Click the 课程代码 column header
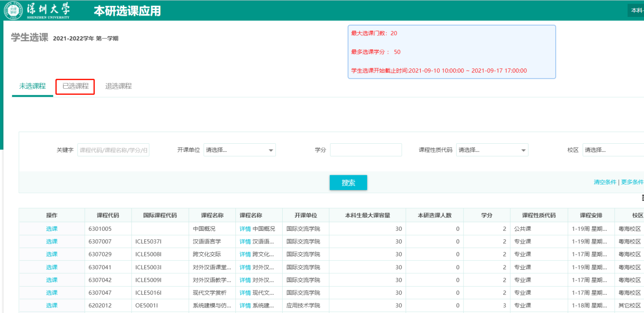Viewport: 644px width, 313px height. 108,216
